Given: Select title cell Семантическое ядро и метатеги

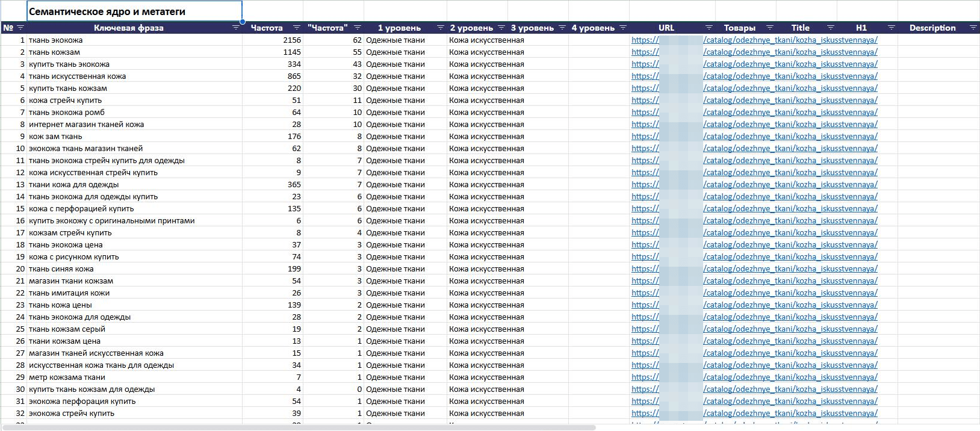Looking at the screenshot, I should click(134, 11).
